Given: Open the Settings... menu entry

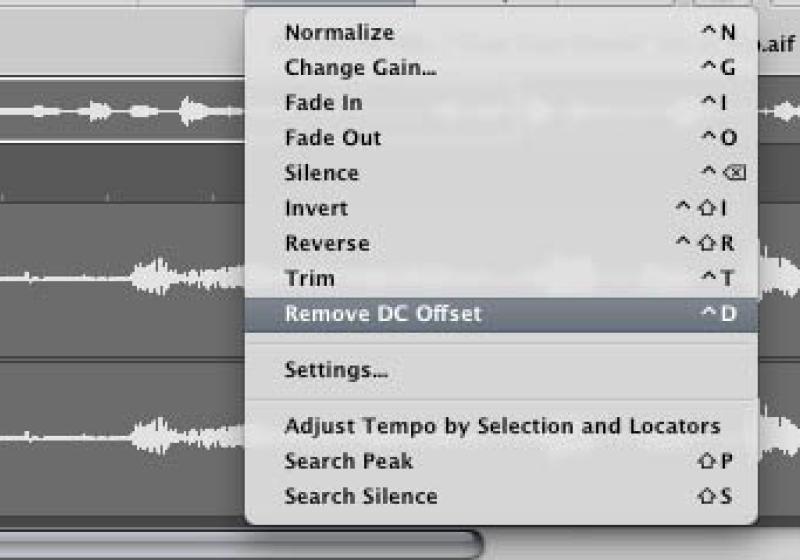Looking at the screenshot, I should [336, 370].
